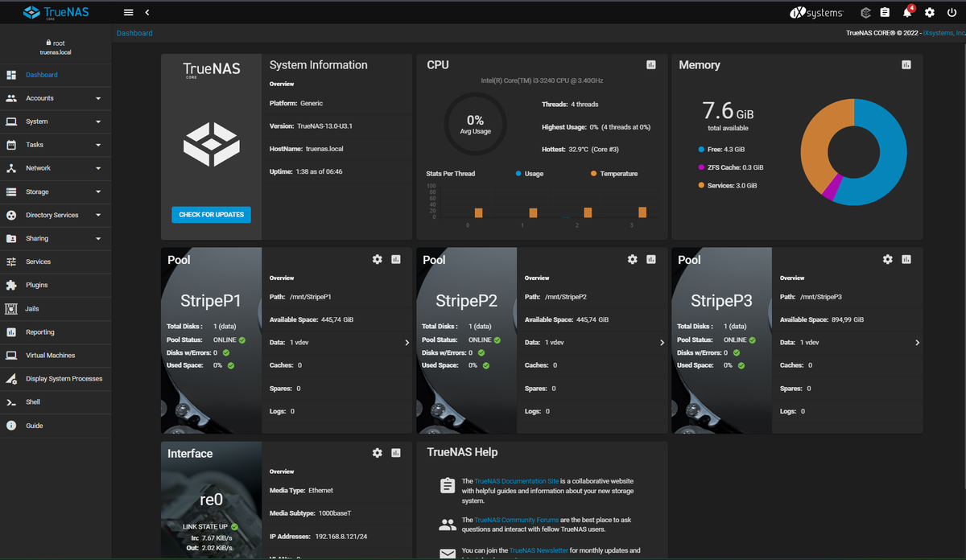Click the CPU Avg Usage gauge

coord(475,124)
